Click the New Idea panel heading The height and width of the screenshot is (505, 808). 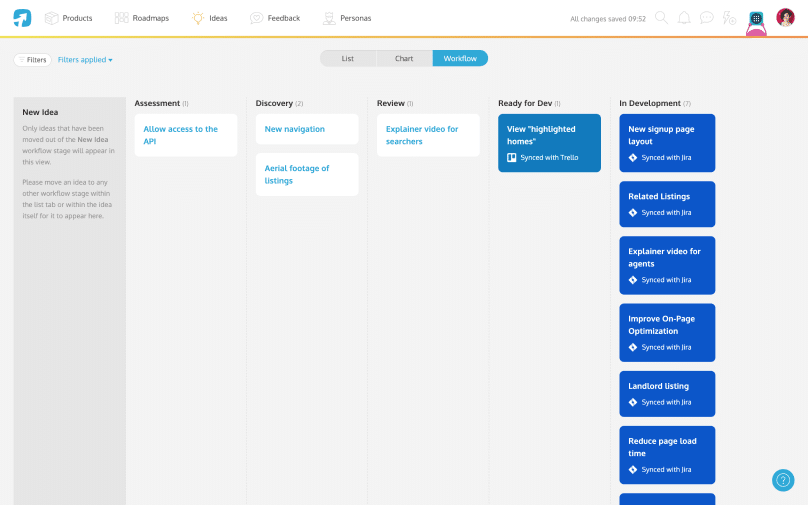point(40,112)
